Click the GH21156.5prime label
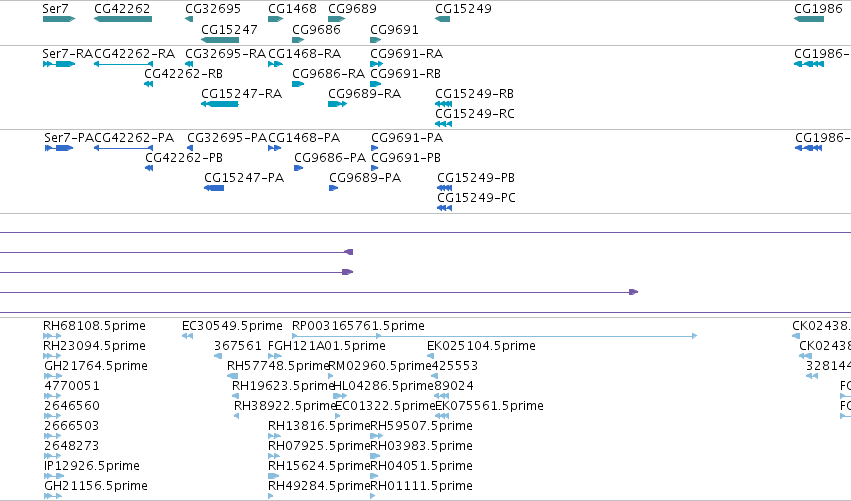Viewport: 851px width, 501px height. [96, 486]
